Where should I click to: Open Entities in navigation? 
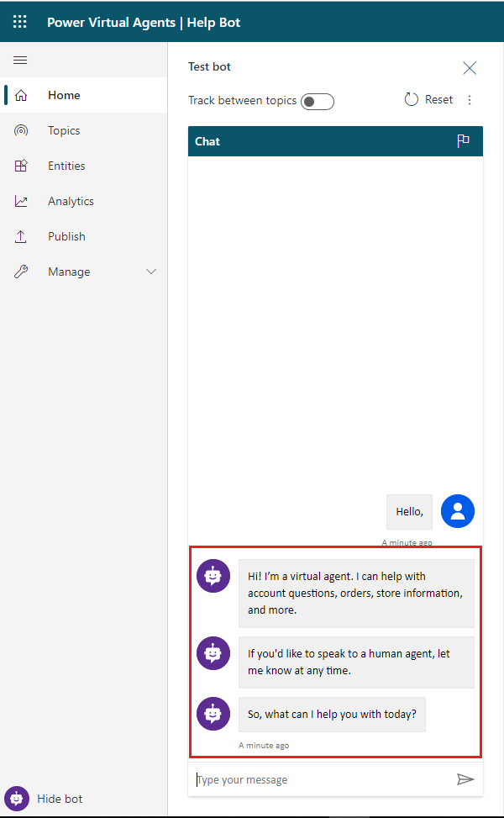(x=83, y=166)
